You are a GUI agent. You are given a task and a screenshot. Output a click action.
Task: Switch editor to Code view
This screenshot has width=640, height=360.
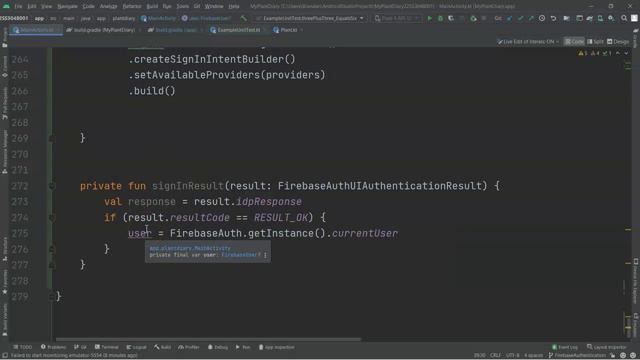[x=574, y=42]
